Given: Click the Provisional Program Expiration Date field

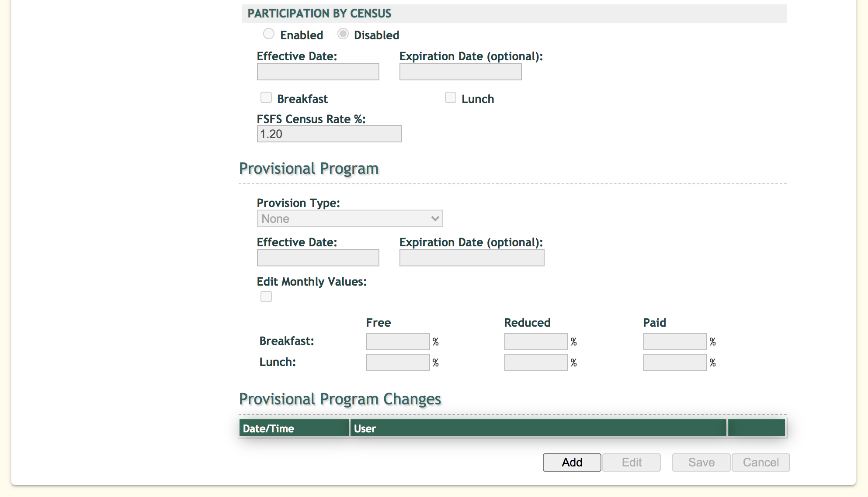Looking at the screenshot, I should click(x=472, y=258).
